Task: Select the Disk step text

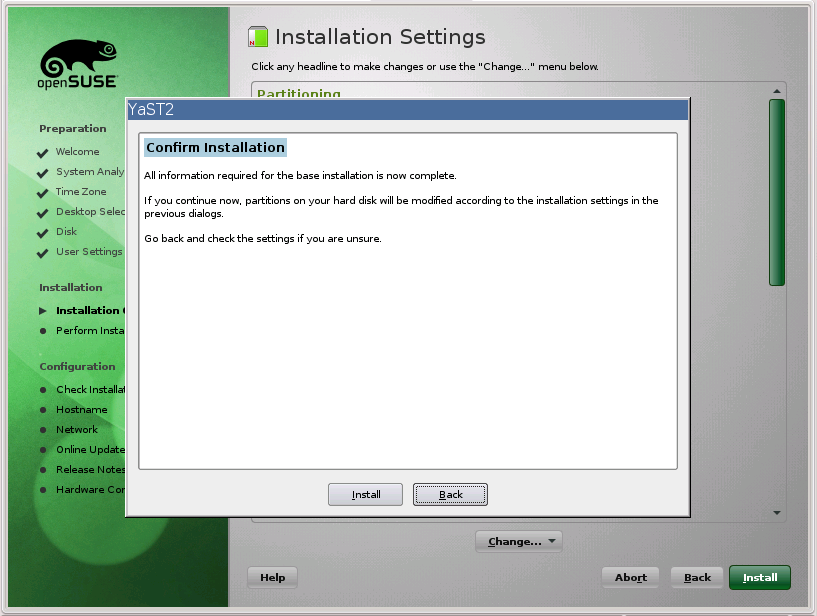Action: pyautogui.click(x=66, y=231)
